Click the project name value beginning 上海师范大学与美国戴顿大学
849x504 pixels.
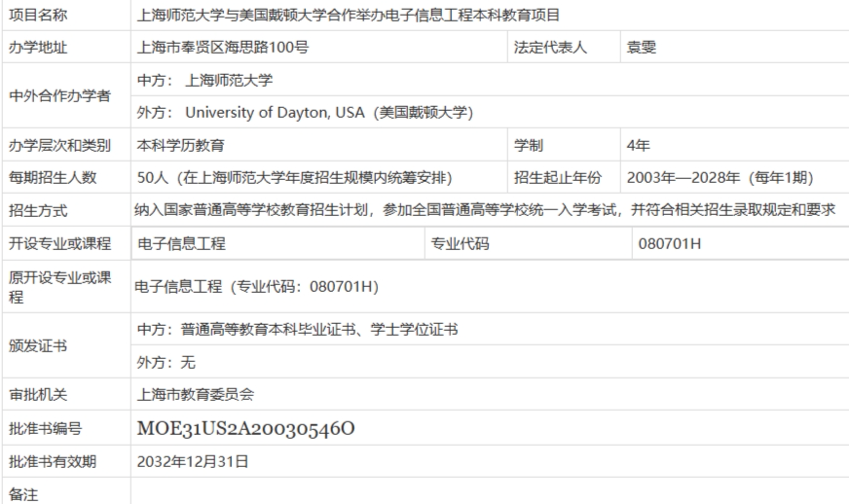(x=348, y=16)
